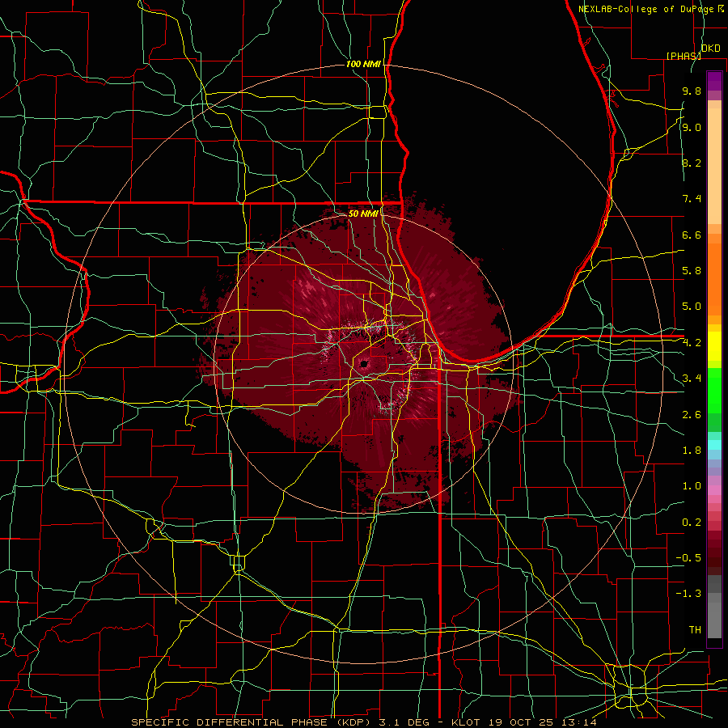Click the [PHAS] units label
728x728 pixels.
pos(684,56)
